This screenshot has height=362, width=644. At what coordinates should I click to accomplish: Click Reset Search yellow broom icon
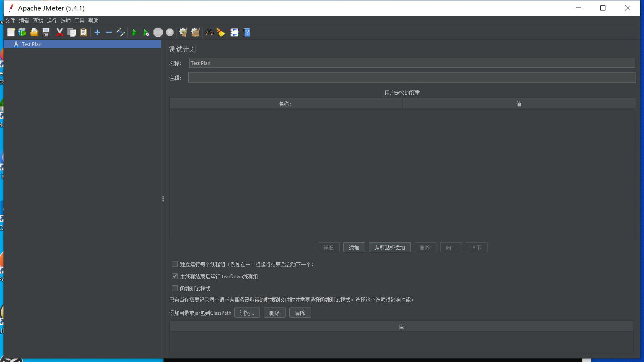(x=221, y=32)
